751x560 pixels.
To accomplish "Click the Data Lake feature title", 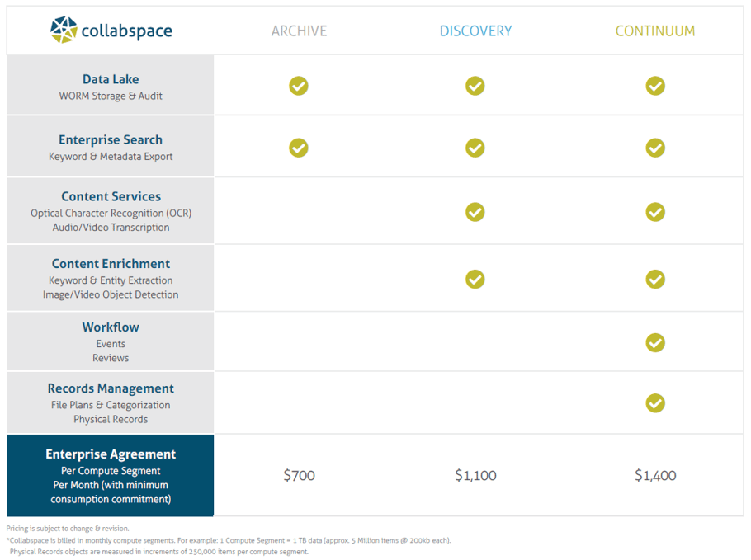I will pyautogui.click(x=111, y=79).
